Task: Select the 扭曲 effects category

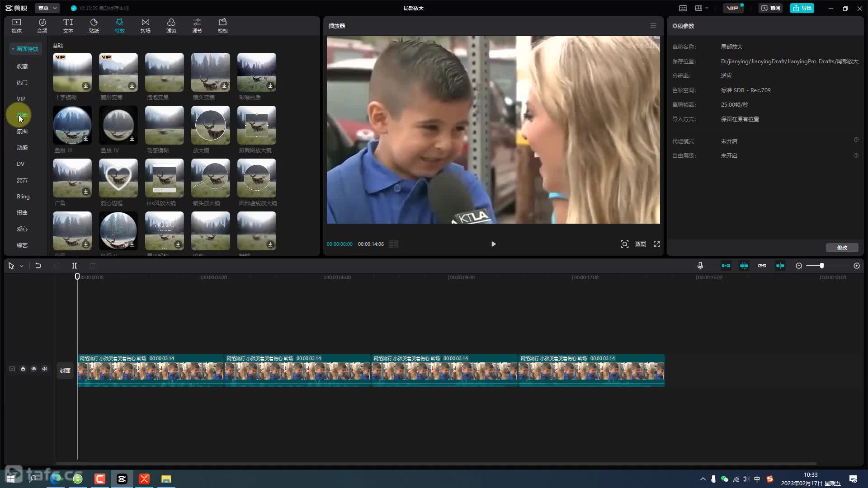Action: pos(22,212)
